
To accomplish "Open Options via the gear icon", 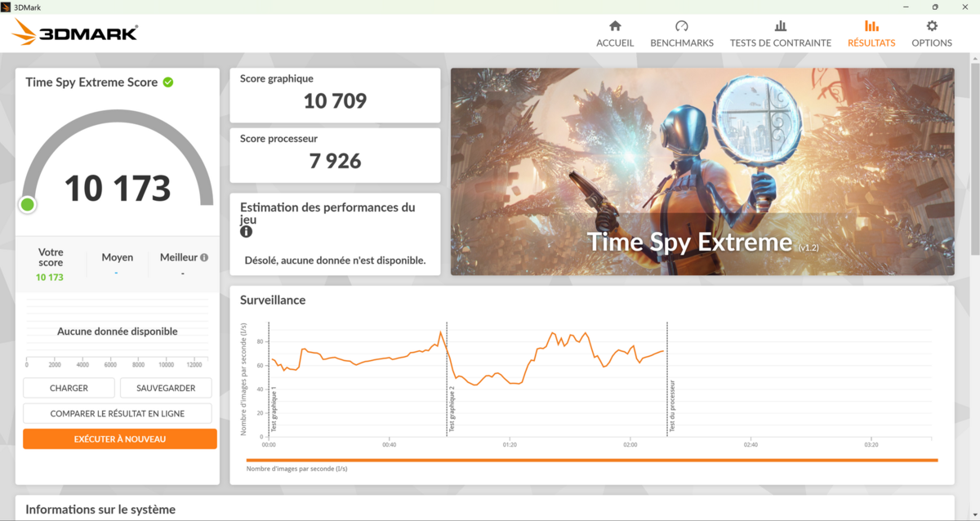I will 932,26.
